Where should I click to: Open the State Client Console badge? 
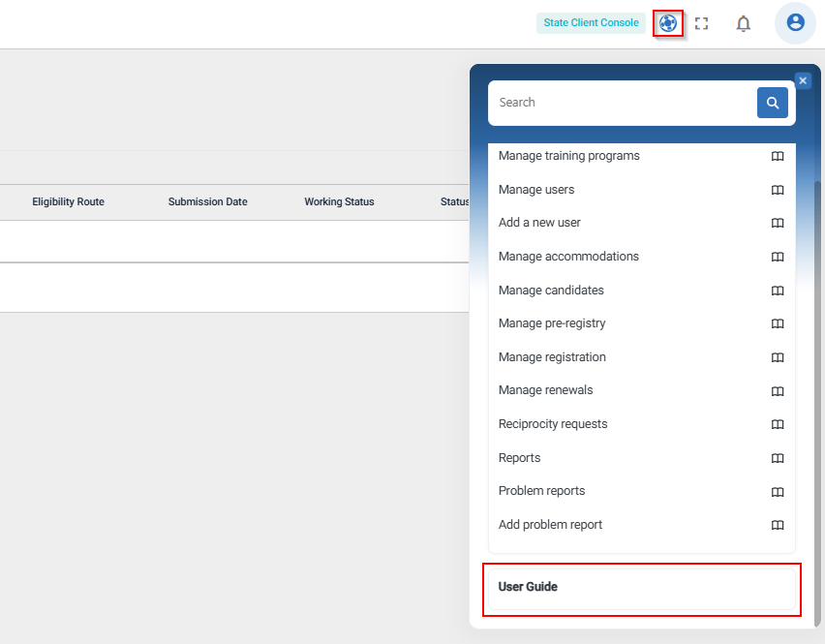point(591,23)
